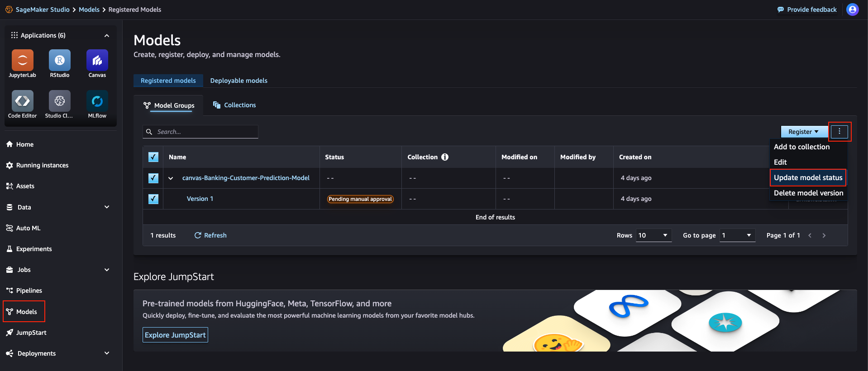Switch to the Registered models tab
Viewport: 868px width, 371px height.
click(168, 81)
